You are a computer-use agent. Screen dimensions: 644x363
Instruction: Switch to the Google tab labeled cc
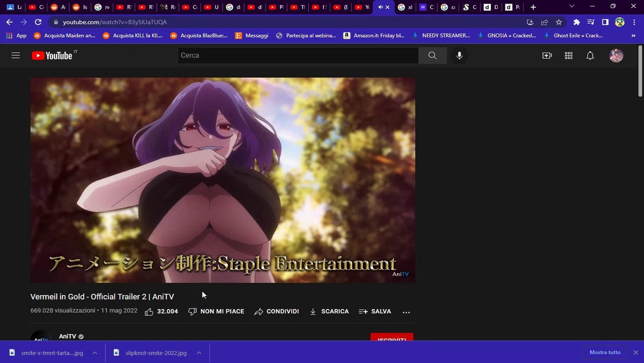click(448, 7)
